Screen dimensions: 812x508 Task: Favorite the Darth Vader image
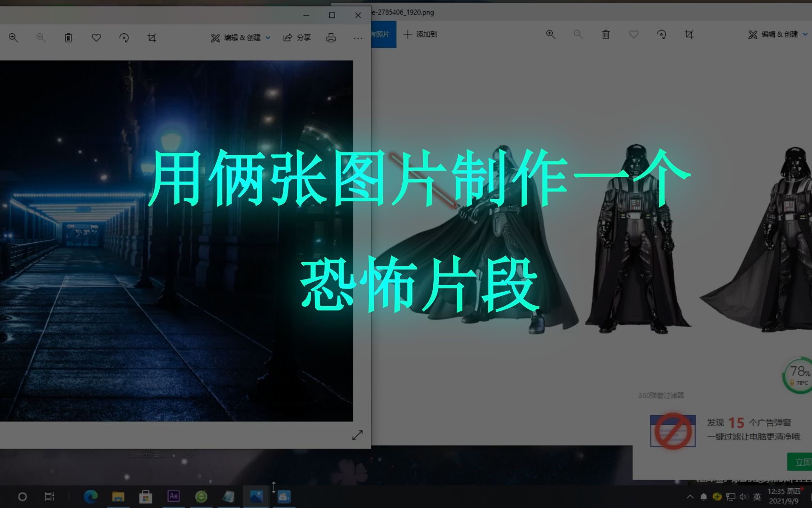coord(634,34)
